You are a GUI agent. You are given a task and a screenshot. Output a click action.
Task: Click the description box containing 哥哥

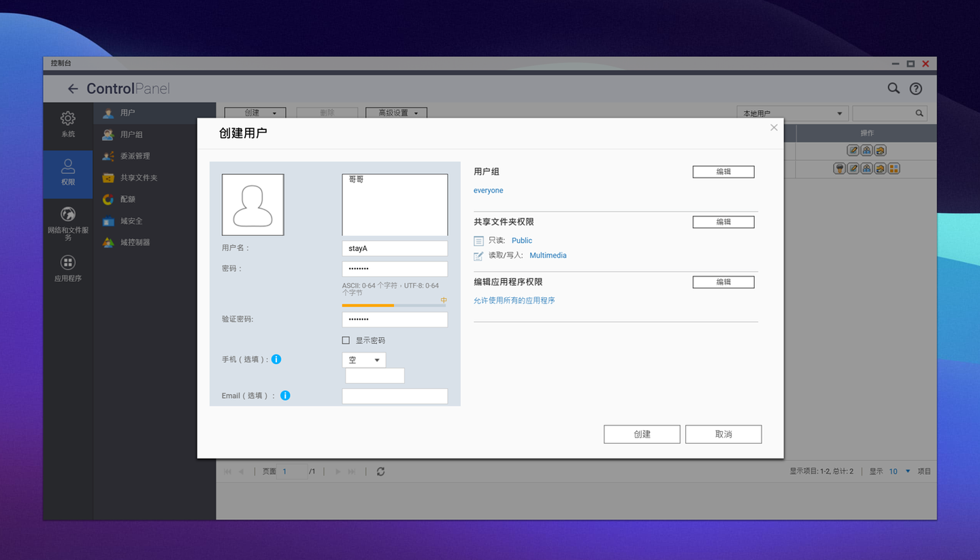pyautogui.click(x=395, y=205)
